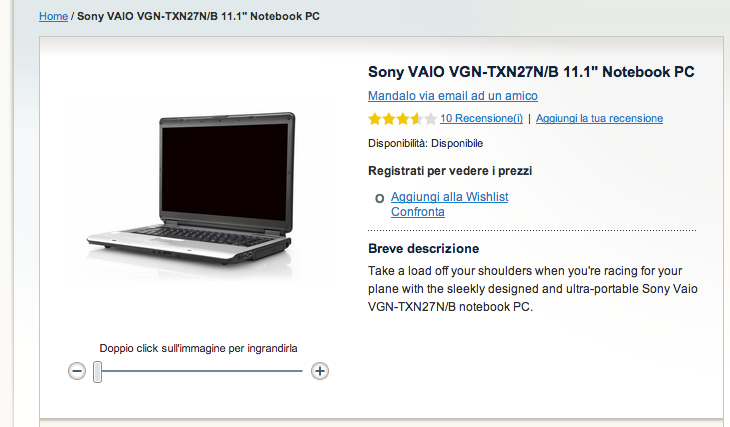The width and height of the screenshot is (730, 427).
Task: Click the Disponibilità: Disponibile availability text
Action: [425, 143]
